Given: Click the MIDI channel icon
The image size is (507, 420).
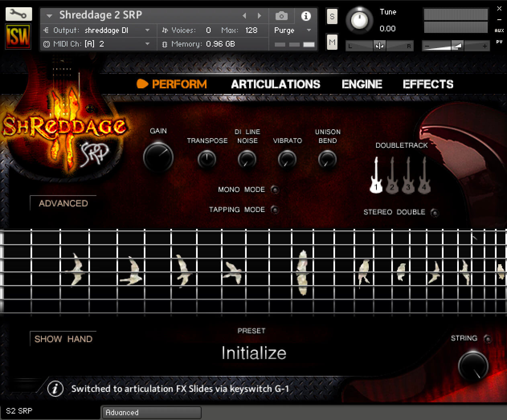Looking at the screenshot, I should [47, 44].
